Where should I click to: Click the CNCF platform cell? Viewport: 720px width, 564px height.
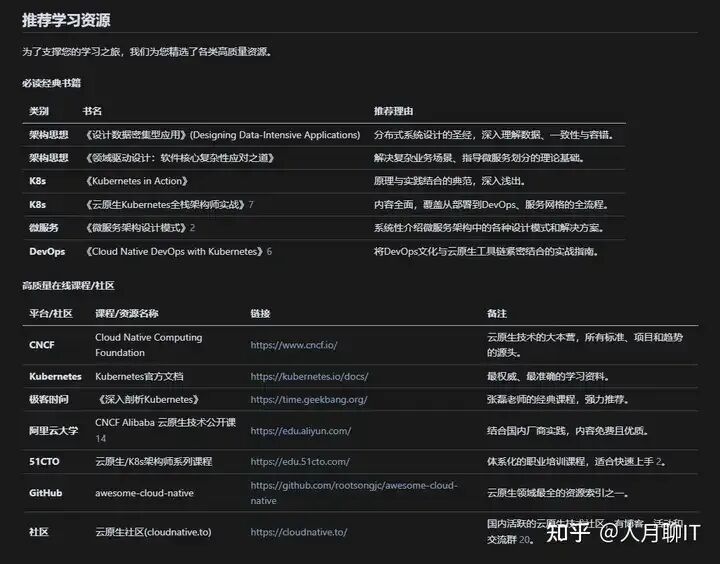(42, 345)
